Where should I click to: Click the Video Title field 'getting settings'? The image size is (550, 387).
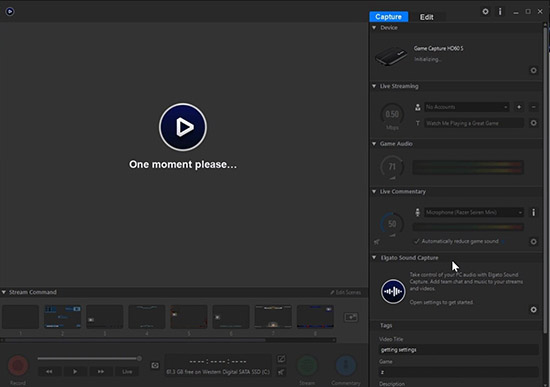point(459,349)
